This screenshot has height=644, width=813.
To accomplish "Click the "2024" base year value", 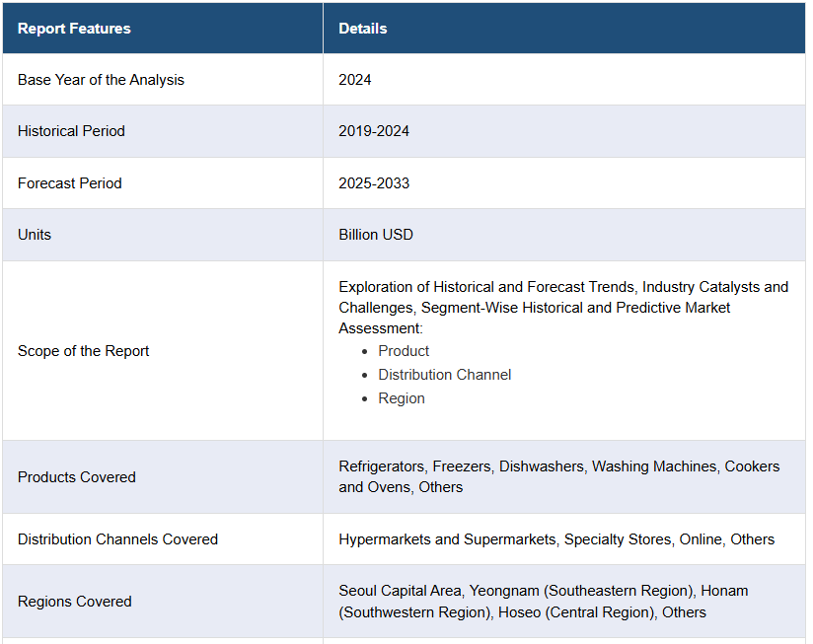I will point(355,80).
